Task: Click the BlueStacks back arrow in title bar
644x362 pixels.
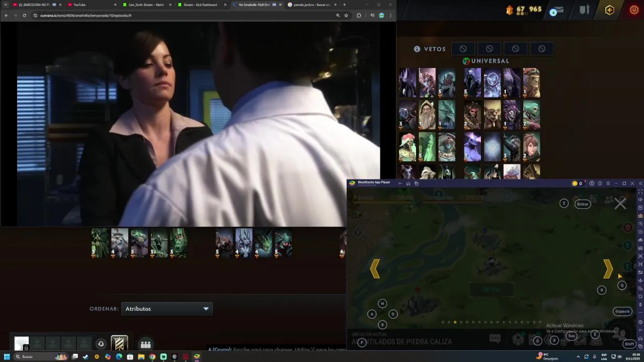Action: pyautogui.click(x=400, y=184)
